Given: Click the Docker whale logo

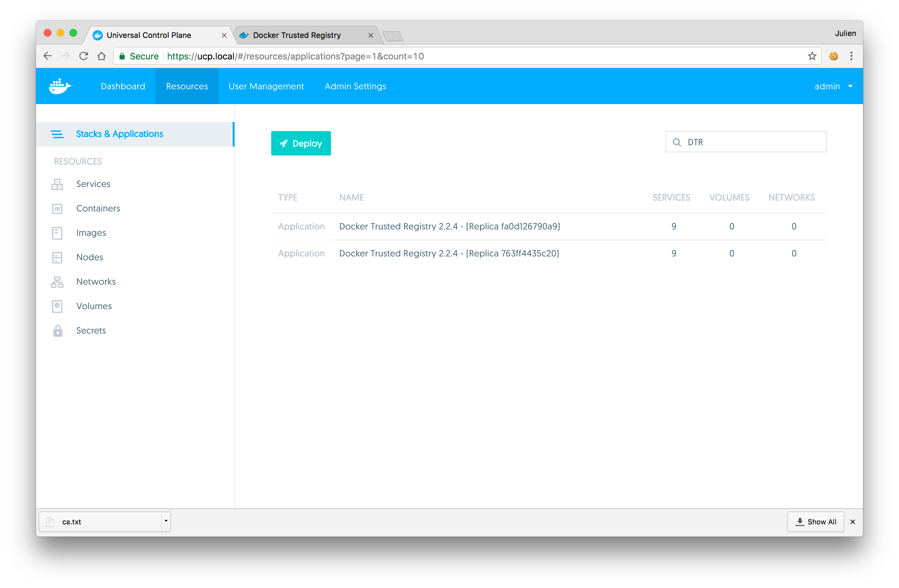Looking at the screenshot, I should coord(60,86).
